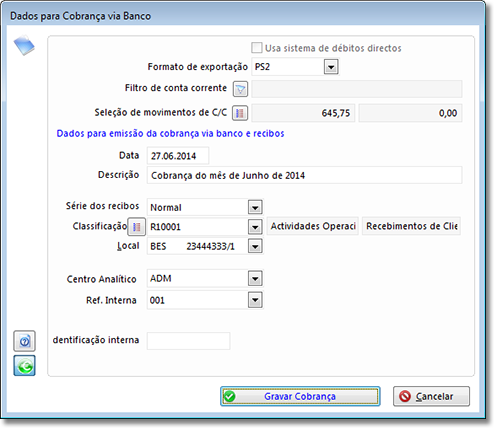This screenshot has height=431, width=496.
Task: Click the current account filter funnel icon
Action: (240, 89)
